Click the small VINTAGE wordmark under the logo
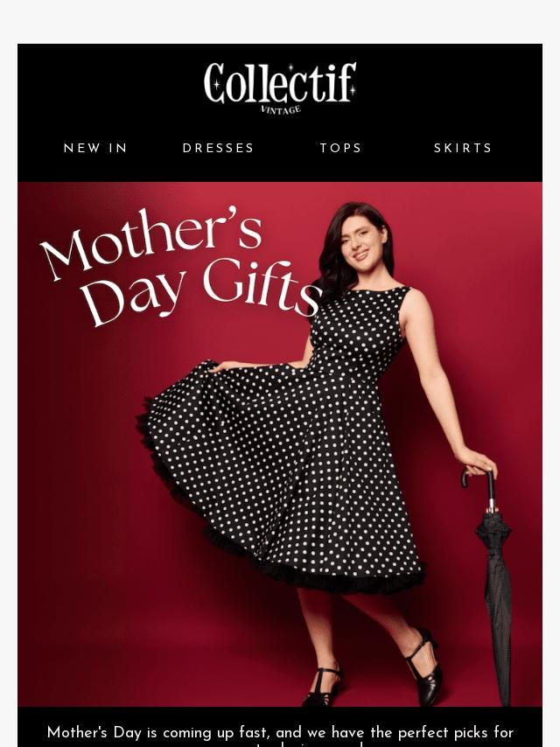 coord(281,110)
